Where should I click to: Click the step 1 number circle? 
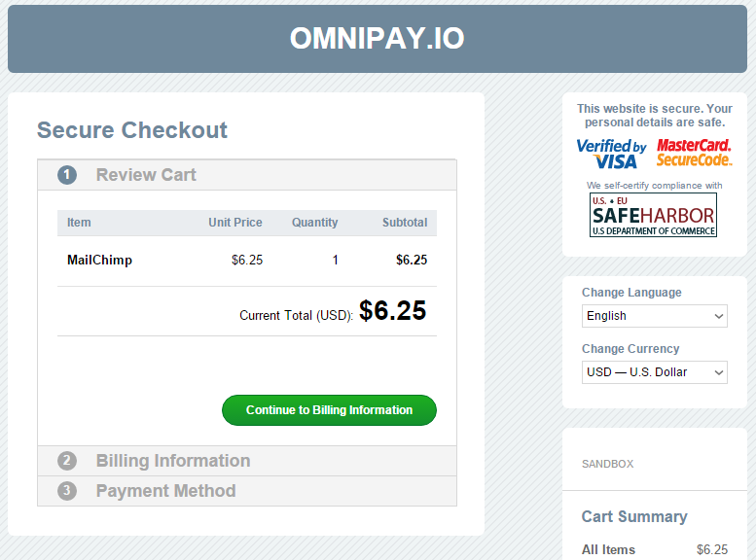[x=67, y=175]
